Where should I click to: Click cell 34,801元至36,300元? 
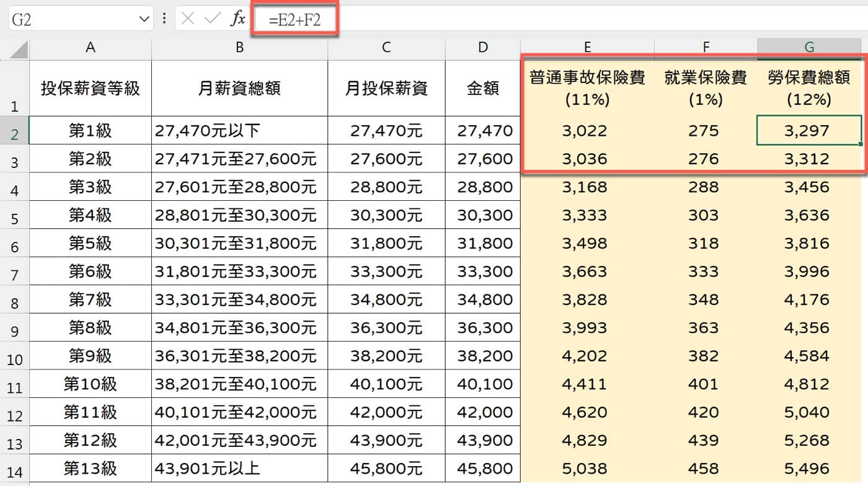click(x=239, y=327)
